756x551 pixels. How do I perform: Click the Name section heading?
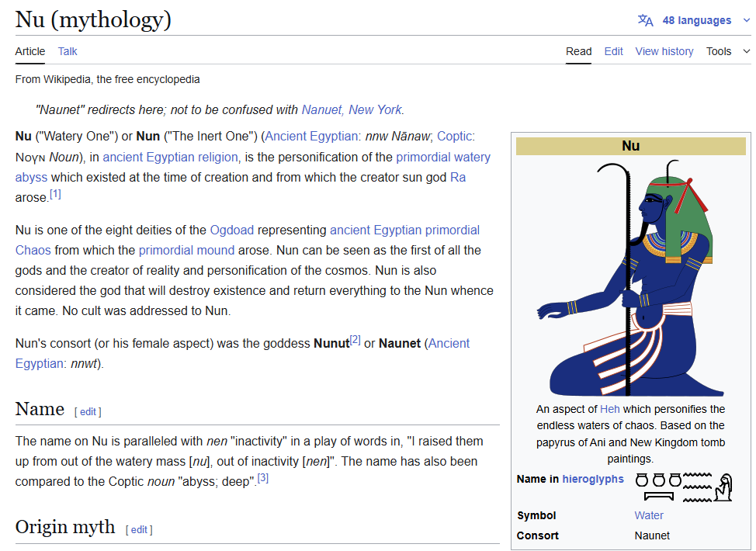(x=40, y=409)
